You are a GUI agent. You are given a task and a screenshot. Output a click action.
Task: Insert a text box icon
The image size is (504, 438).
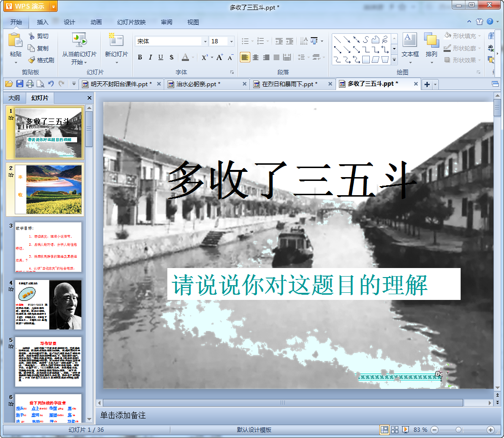point(410,40)
